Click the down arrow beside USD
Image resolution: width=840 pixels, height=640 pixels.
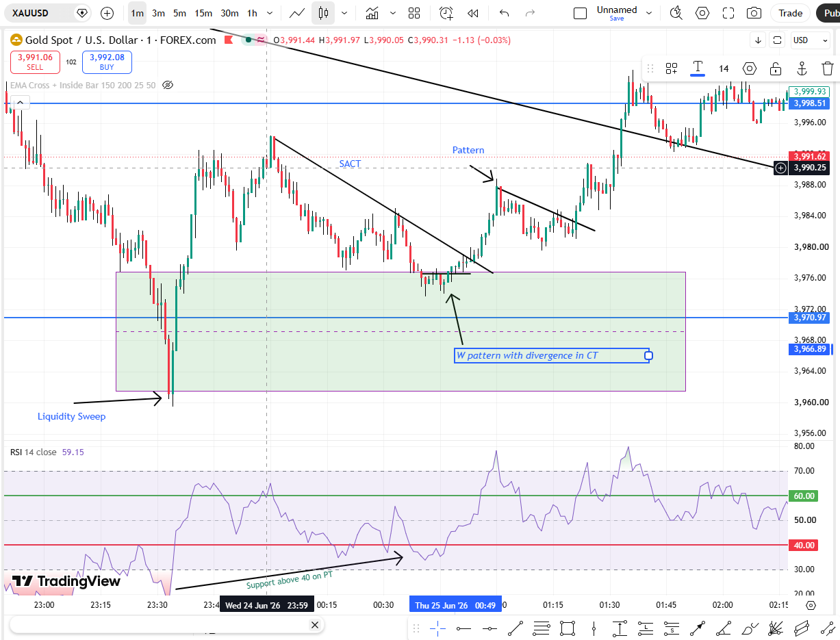(x=759, y=40)
